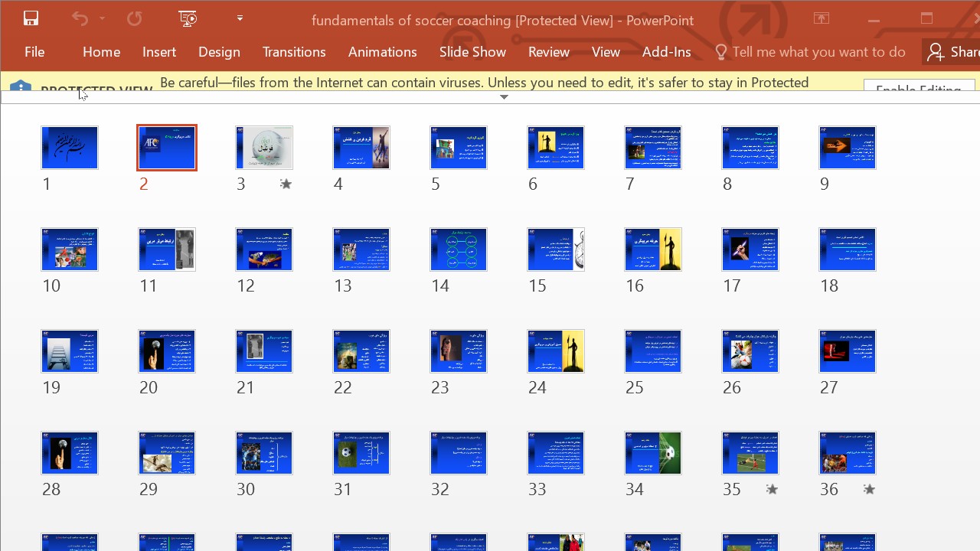Minimize the PowerPoint window
The image size is (980, 551).
tap(874, 19)
